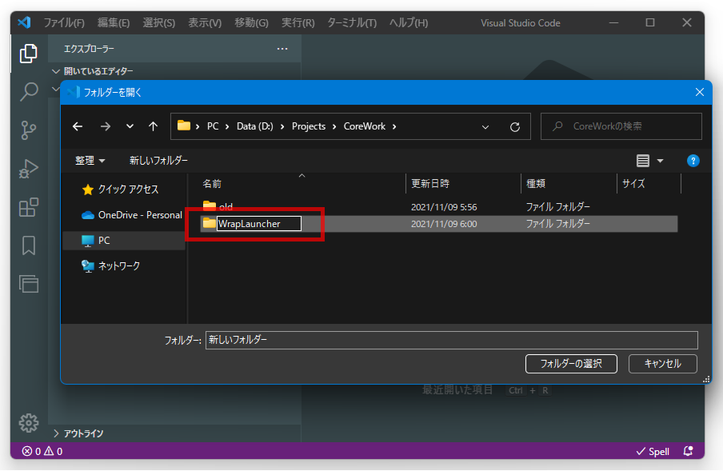Open the dialog help icon
The width and height of the screenshot is (723, 471).
click(x=693, y=161)
